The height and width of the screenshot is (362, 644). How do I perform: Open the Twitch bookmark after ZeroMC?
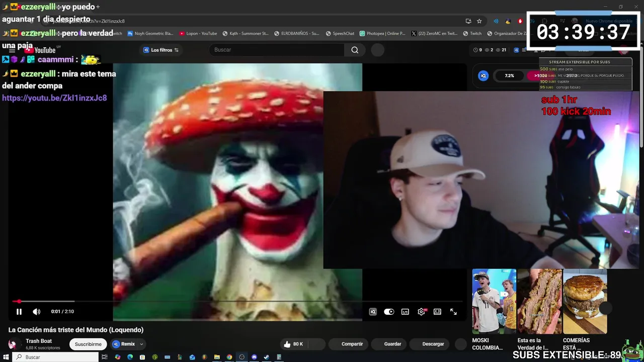472,34
